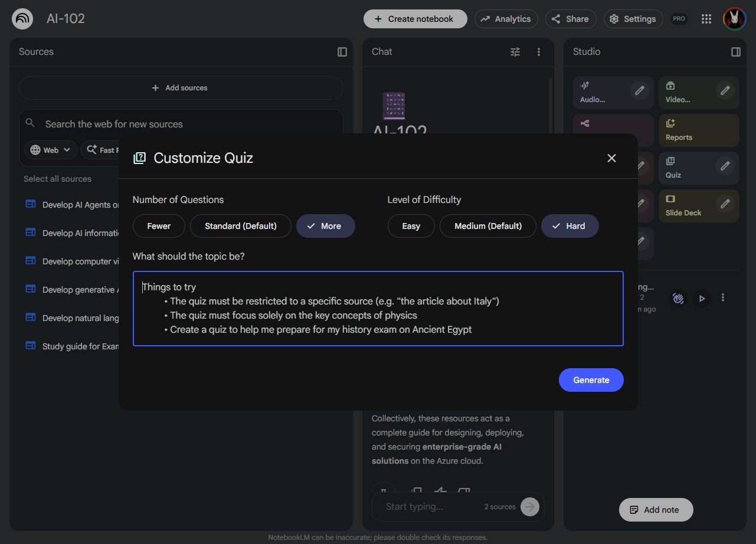Set difficulty to Easy
The width and height of the screenshot is (756, 544).
[411, 226]
